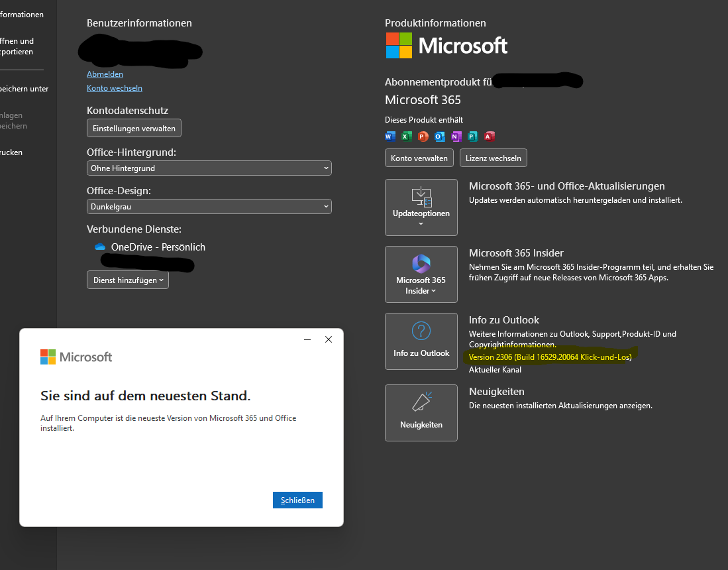Open the Updateoptionen dropdown tile
This screenshot has height=570, width=728.
421,207
